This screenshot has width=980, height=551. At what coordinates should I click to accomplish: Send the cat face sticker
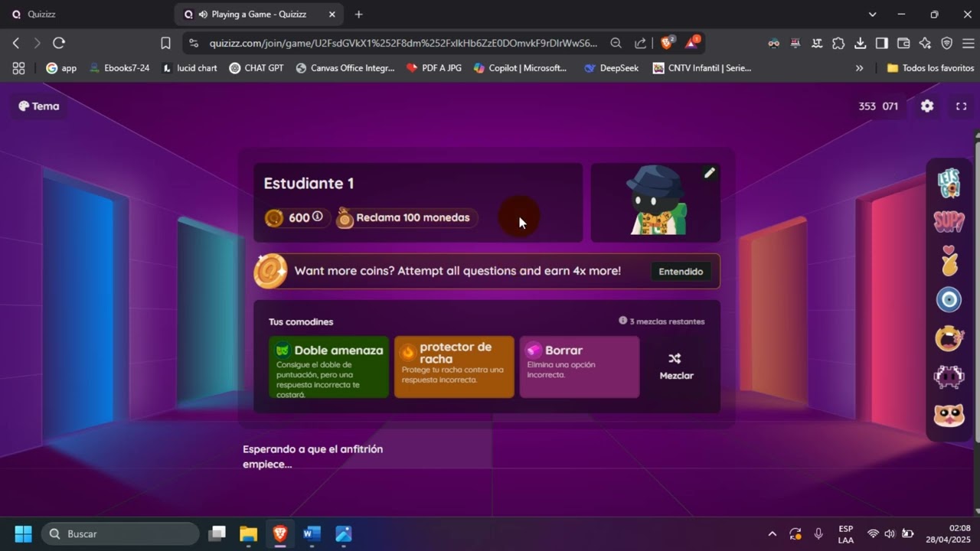click(x=949, y=416)
